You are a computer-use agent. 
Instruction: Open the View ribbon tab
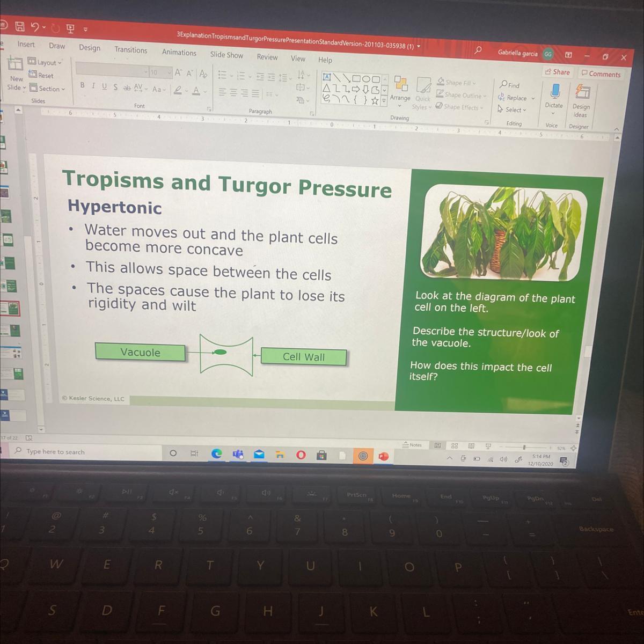click(x=298, y=58)
